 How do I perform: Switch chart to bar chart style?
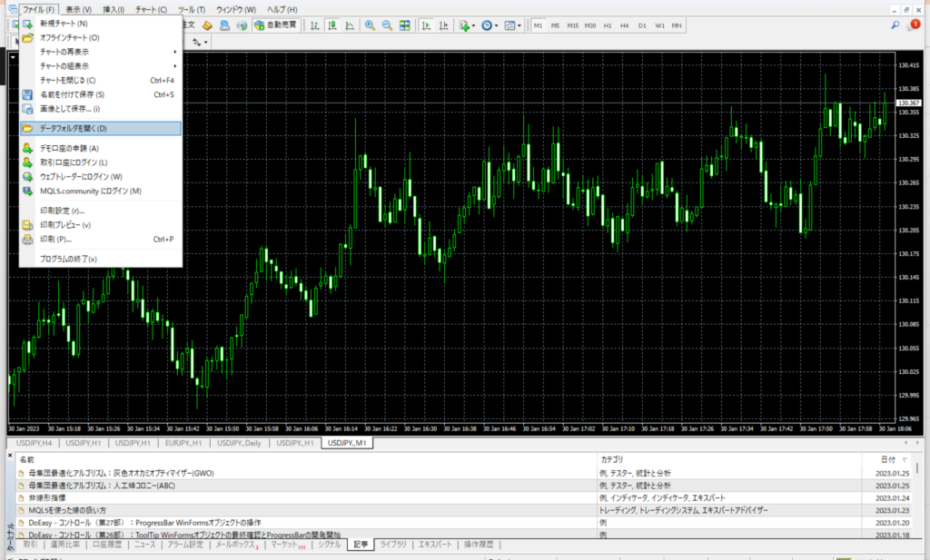coord(315,25)
